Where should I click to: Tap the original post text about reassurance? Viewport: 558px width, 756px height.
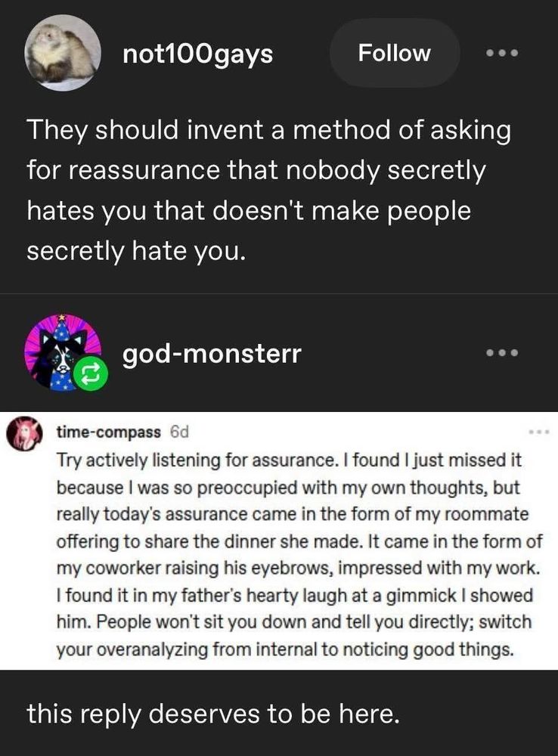pos(268,191)
